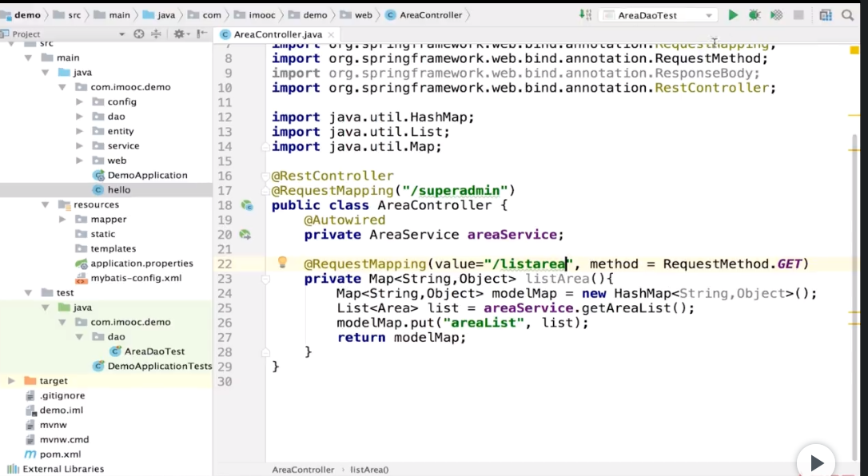Collapse the resources folder
868x476 pixels.
[x=45, y=204]
